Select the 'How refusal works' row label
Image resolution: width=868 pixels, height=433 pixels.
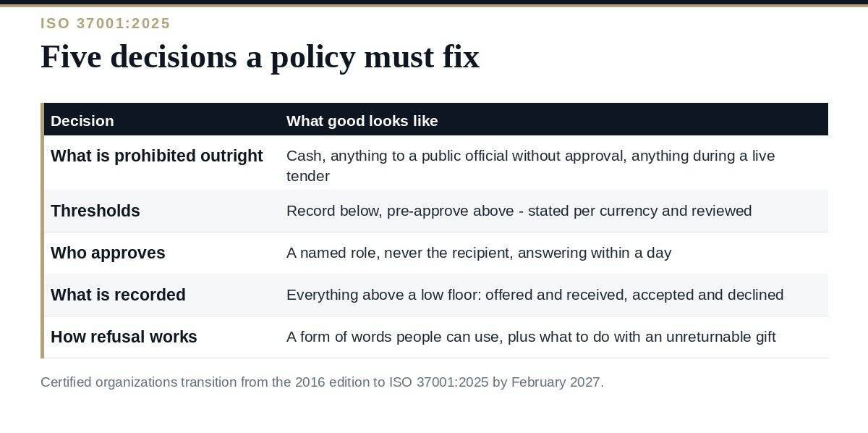tap(124, 337)
